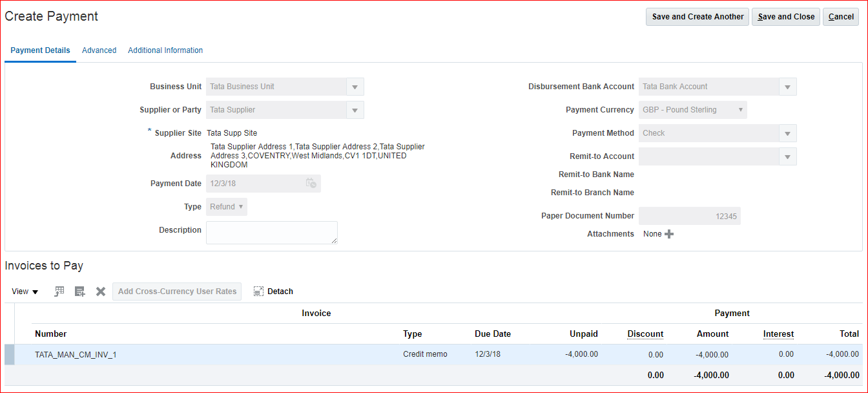
Task: Open the Type Refund dropdown
Action: (x=227, y=207)
